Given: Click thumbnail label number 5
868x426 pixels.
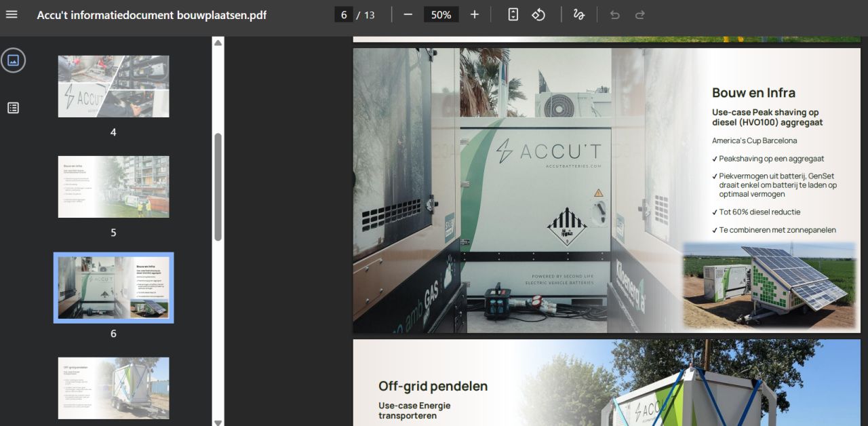Looking at the screenshot, I should [x=113, y=233].
